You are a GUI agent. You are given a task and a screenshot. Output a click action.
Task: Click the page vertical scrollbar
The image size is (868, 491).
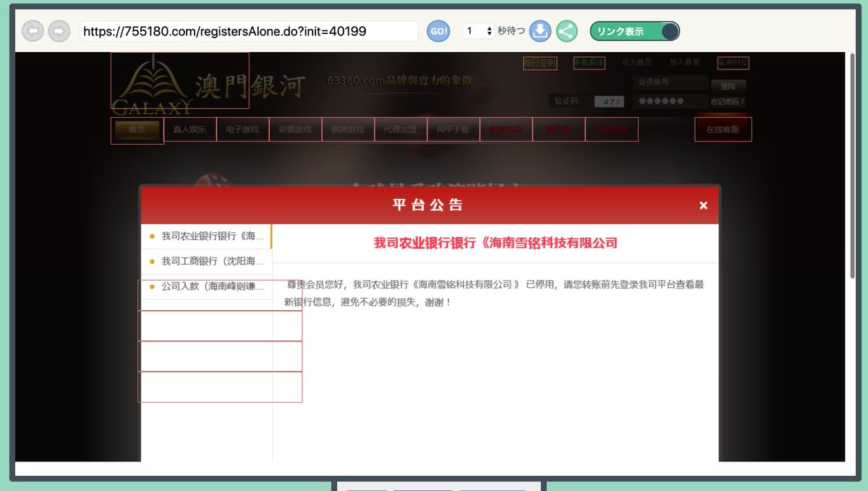pos(852,166)
